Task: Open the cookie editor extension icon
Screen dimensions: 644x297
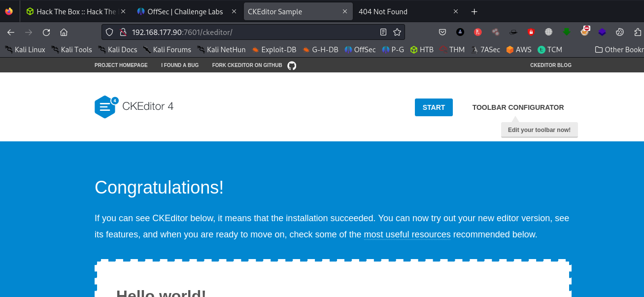Action: coord(620,33)
